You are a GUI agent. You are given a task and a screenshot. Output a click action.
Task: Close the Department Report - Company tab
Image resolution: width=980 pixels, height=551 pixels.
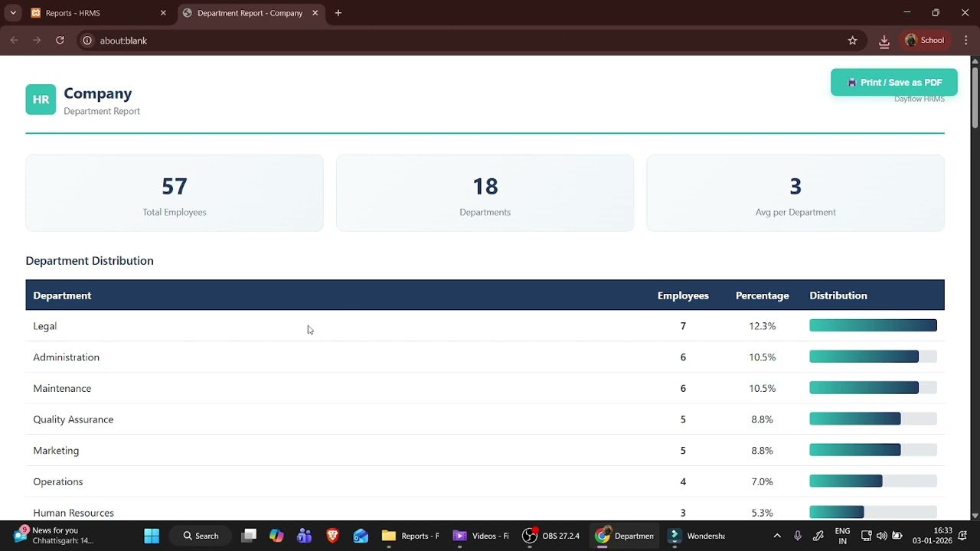(315, 13)
